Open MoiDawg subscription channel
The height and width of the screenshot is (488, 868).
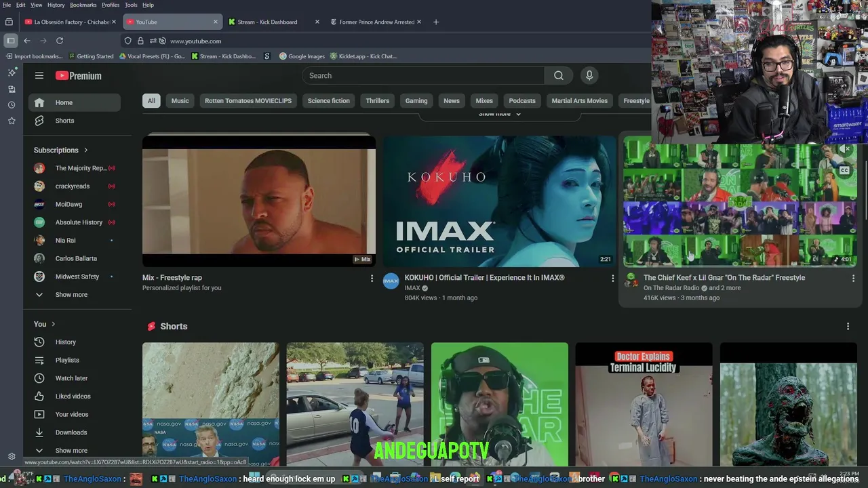tap(75, 204)
